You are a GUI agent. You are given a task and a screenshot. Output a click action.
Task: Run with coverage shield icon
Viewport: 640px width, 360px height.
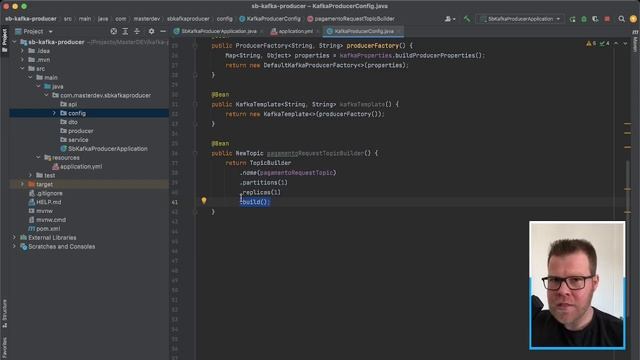(595, 19)
